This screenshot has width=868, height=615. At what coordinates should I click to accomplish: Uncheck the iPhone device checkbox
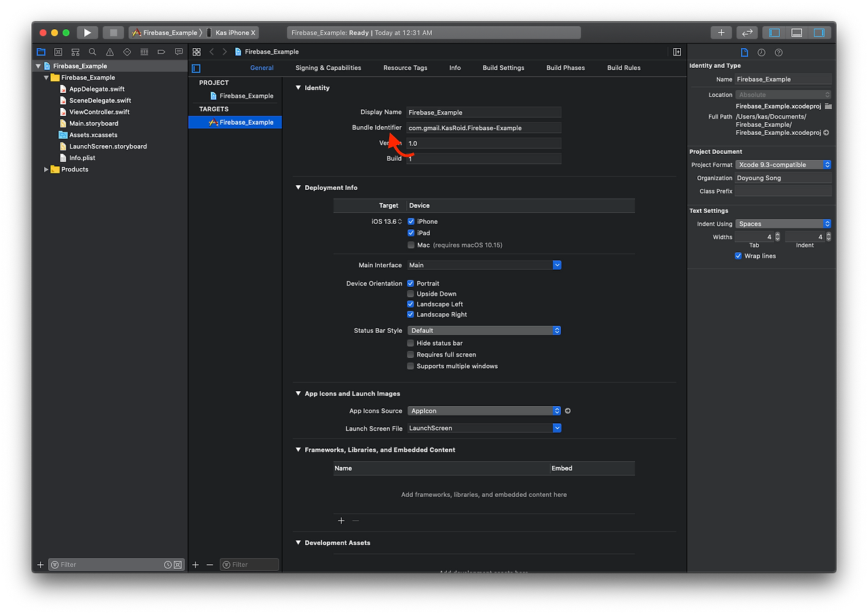pos(411,222)
